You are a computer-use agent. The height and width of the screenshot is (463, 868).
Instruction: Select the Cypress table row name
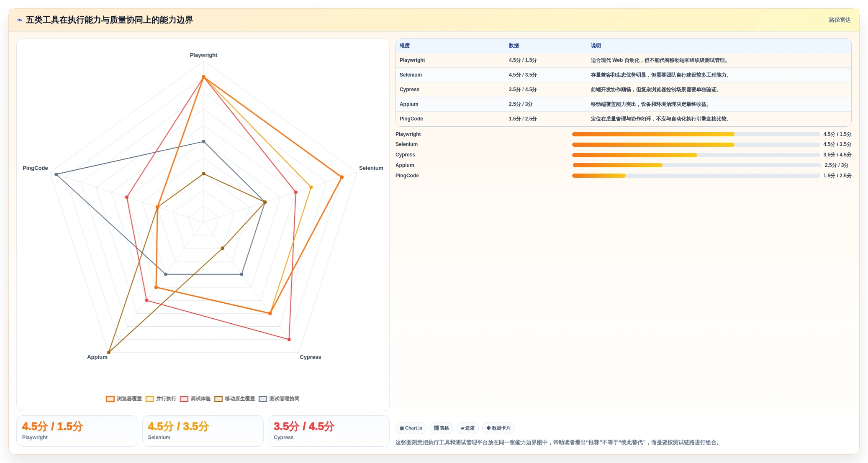[409, 90]
